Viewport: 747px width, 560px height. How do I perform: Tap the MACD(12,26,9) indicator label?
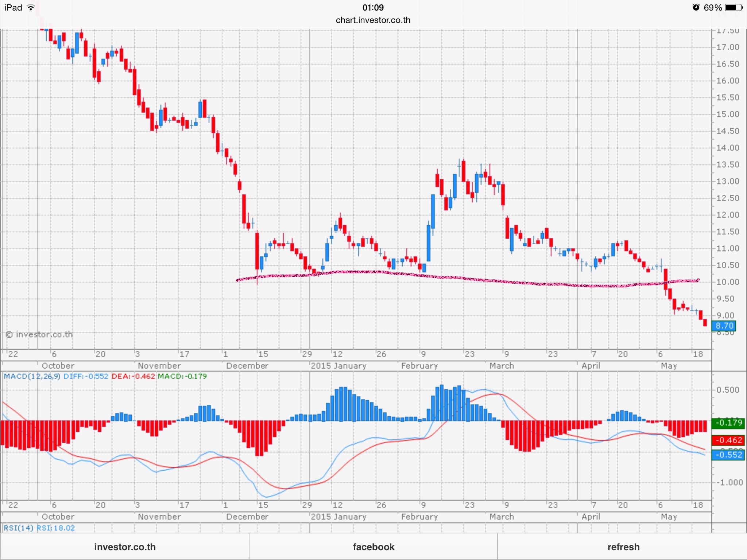pyautogui.click(x=32, y=376)
